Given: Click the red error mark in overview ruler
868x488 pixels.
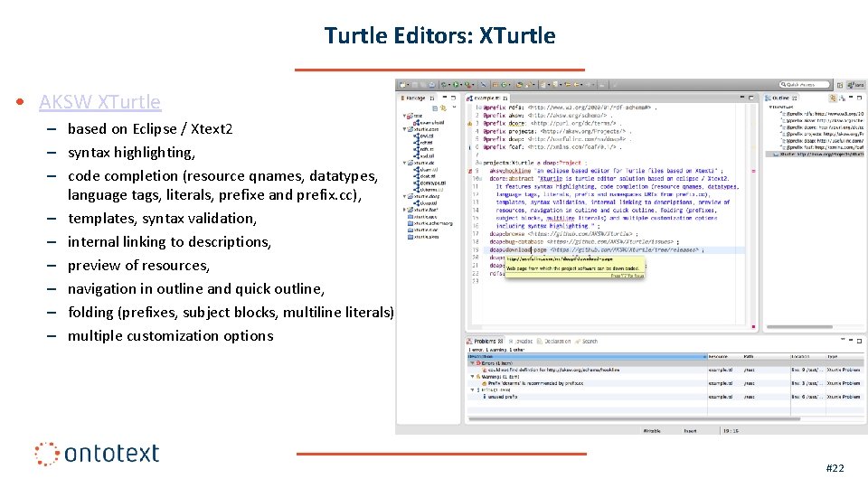Looking at the screenshot, I should pyautogui.click(x=753, y=171).
